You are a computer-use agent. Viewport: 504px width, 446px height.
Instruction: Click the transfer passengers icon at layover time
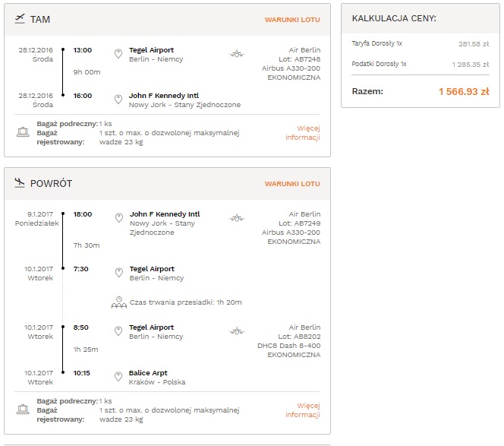(x=119, y=302)
